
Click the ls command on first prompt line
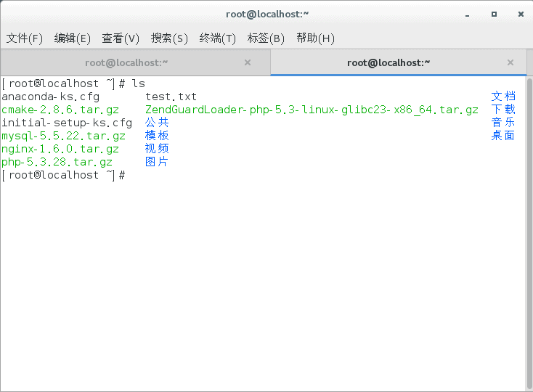tap(139, 83)
